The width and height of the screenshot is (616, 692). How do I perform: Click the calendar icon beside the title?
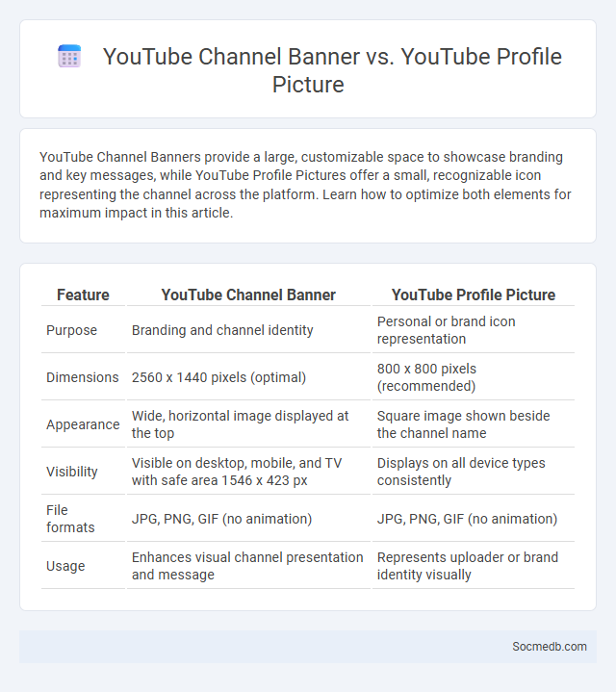pyautogui.click(x=69, y=56)
